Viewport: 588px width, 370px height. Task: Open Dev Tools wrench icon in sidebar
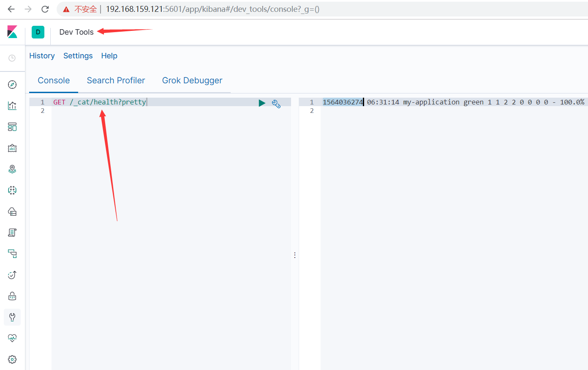click(12, 317)
